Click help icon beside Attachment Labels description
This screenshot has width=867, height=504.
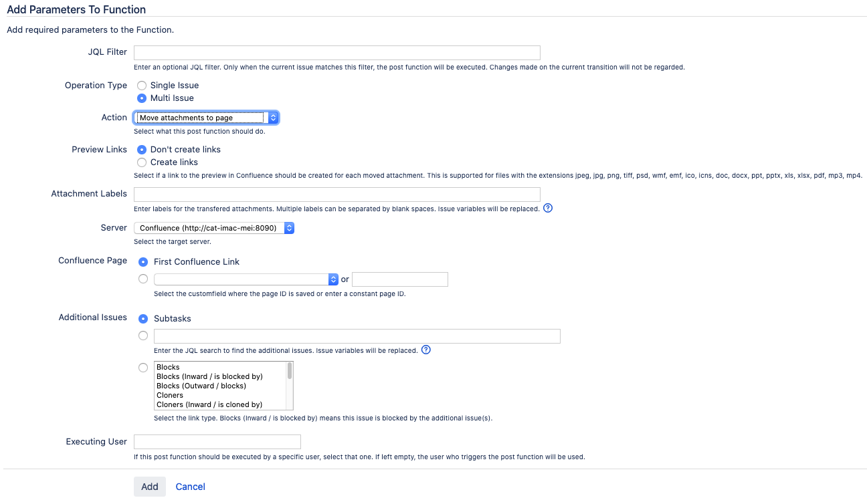pyautogui.click(x=548, y=209)
